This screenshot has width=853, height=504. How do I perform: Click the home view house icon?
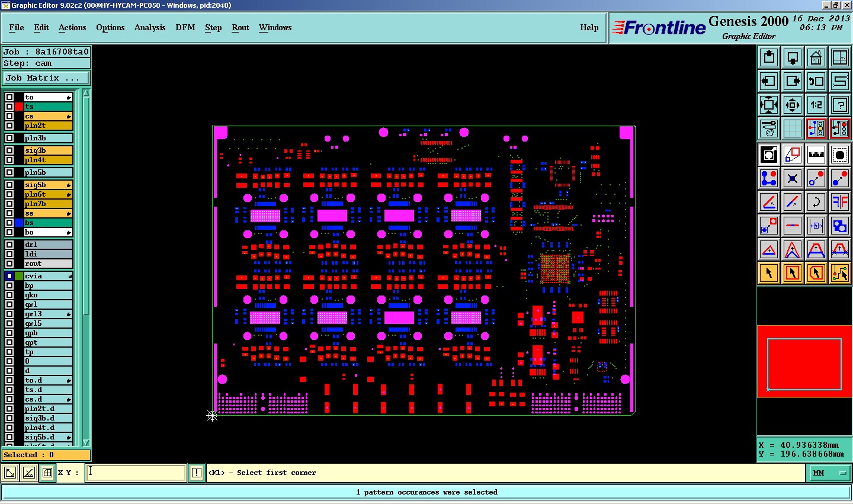pos(816,57)
